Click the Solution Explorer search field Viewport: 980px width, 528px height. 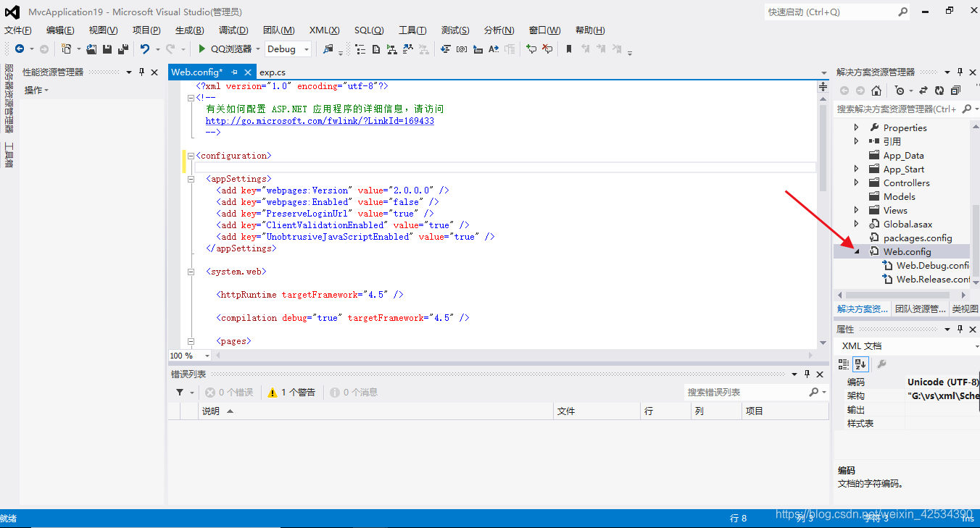pos(897,109)
